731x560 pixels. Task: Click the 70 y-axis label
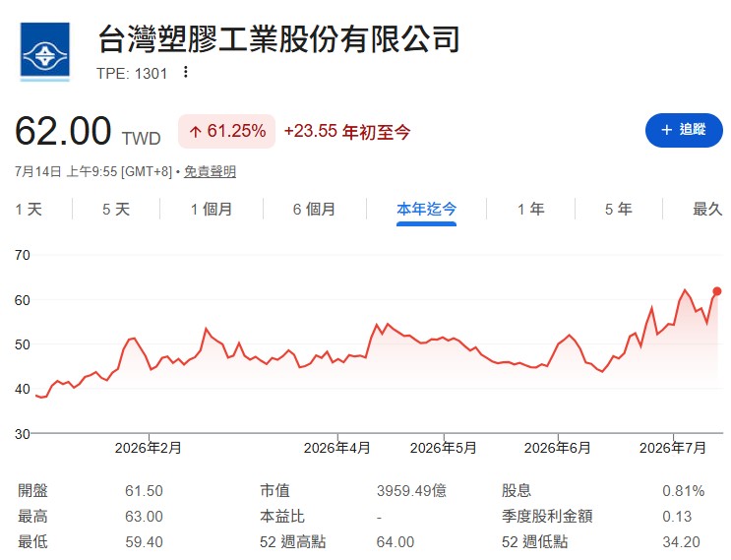coord(23,255)
